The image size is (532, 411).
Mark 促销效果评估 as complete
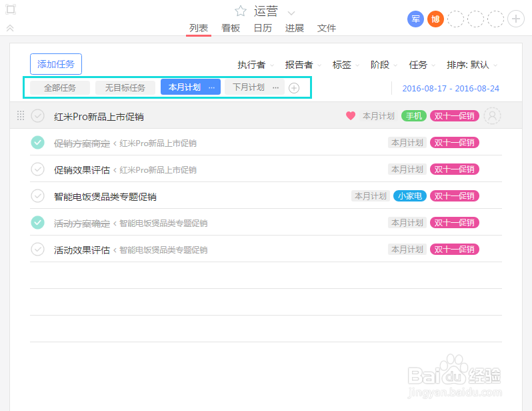[x=37, y=169]
